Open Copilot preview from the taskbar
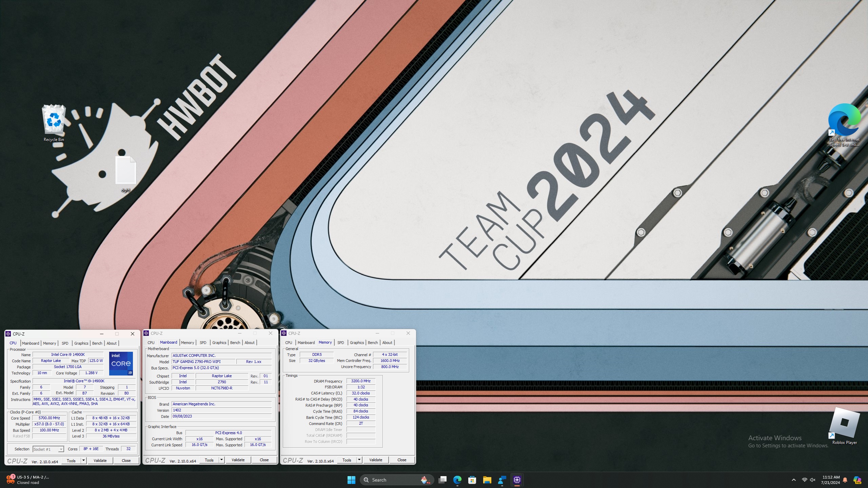 (857, 480)
